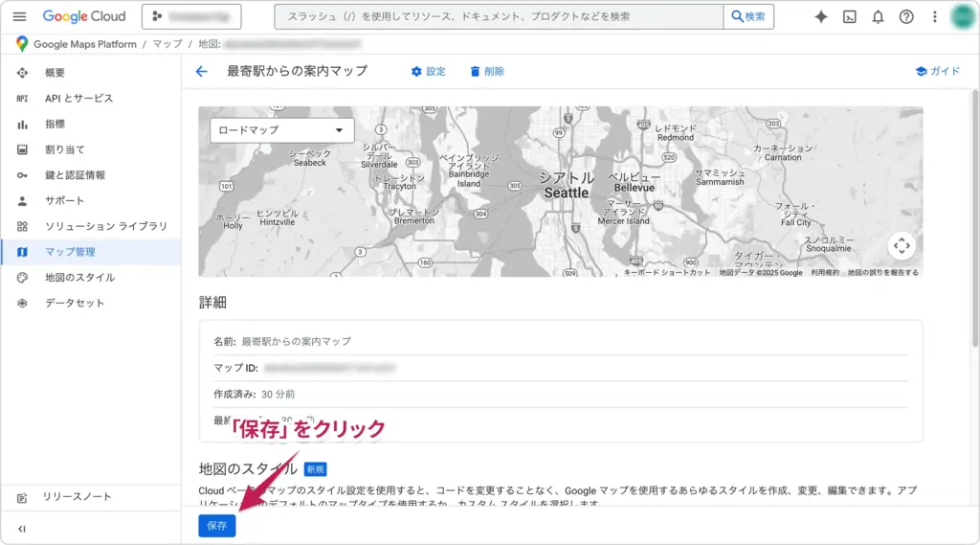
Task: Open the ロードマップ map type dropdown
Action: 282,130
